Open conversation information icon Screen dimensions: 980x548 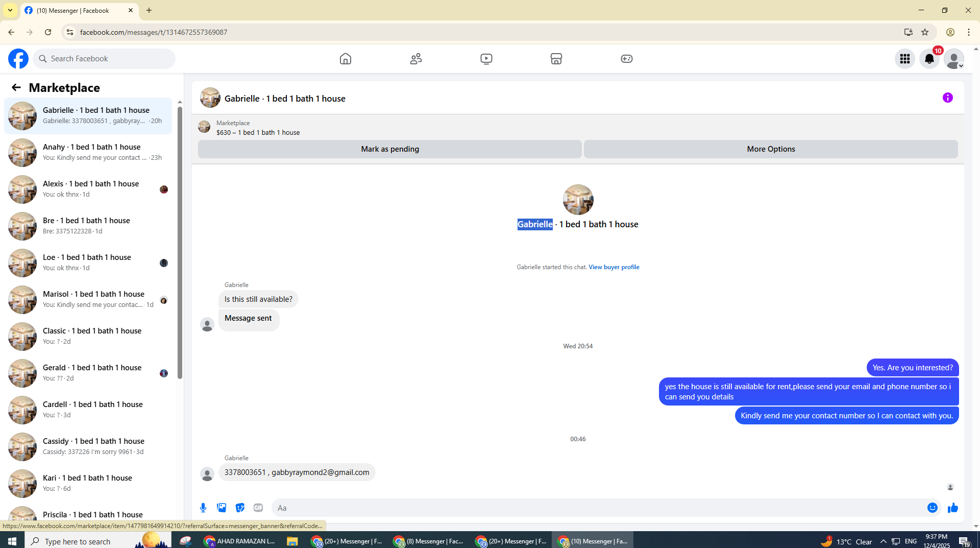(x=948, y=98)
